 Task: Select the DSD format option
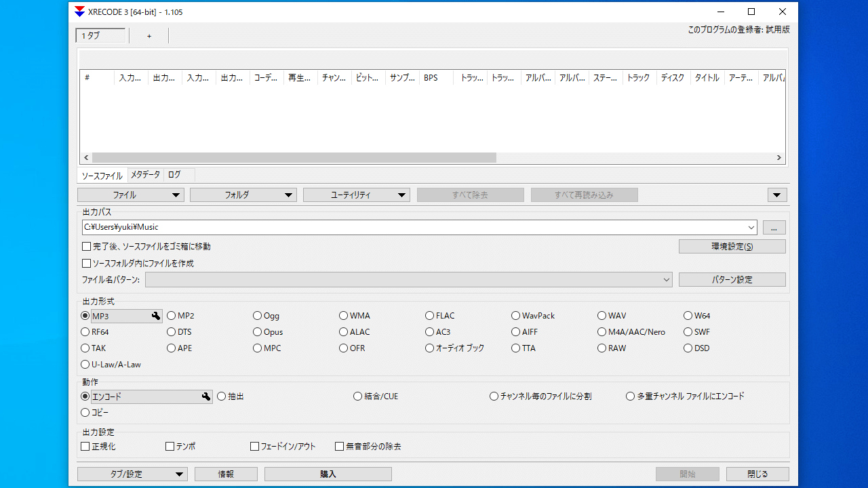[x=696, y=348]
